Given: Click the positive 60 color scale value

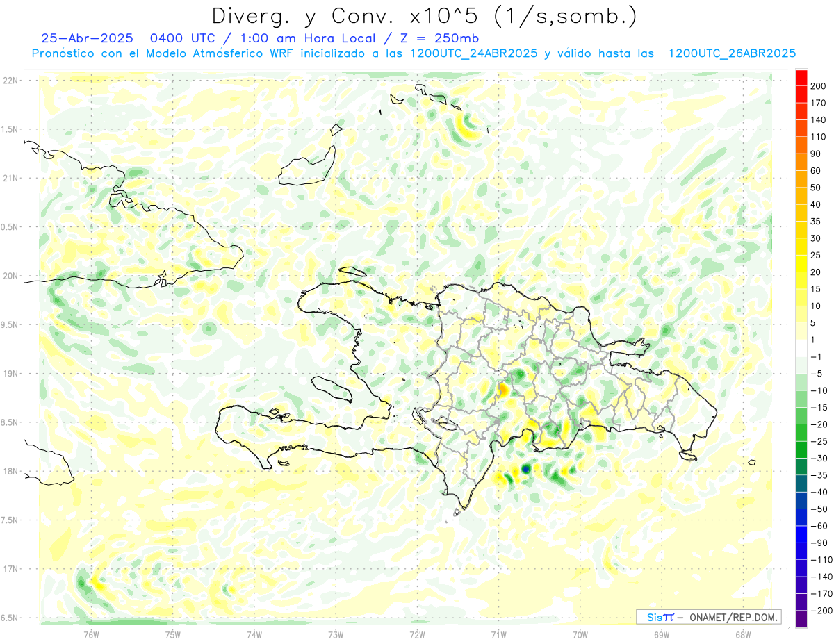Looking at the screenshot, I should (816, 171).
